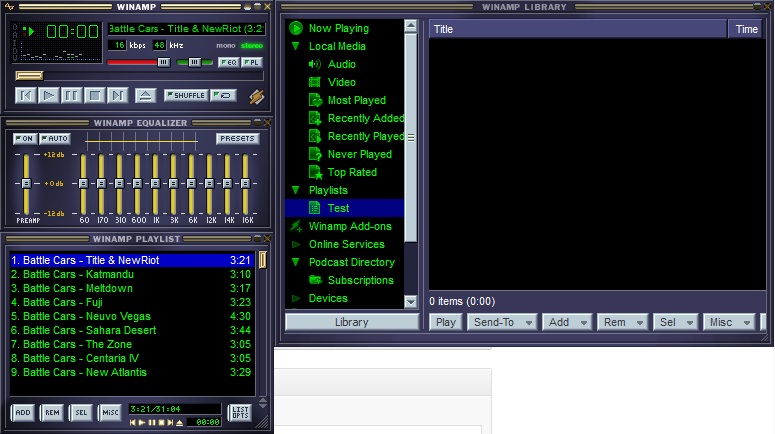
Task: Click the balance slider in main player
Action: 195,62
